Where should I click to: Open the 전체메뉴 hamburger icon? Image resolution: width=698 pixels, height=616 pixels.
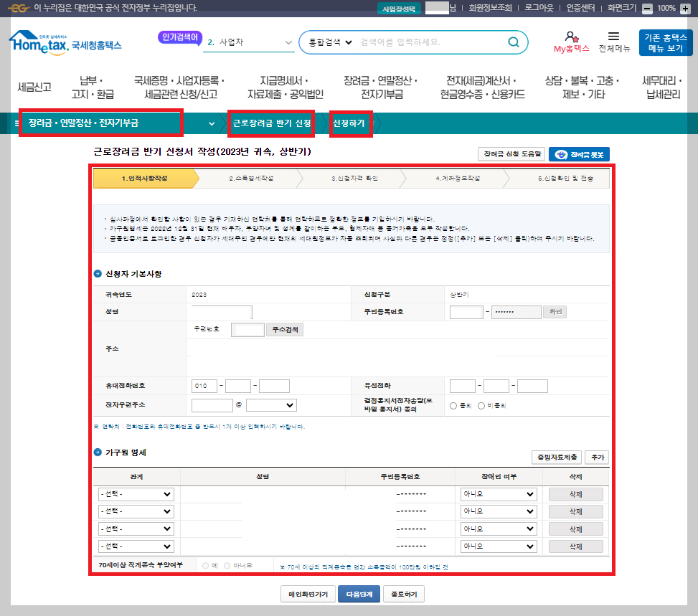click(x=614, y=42)
